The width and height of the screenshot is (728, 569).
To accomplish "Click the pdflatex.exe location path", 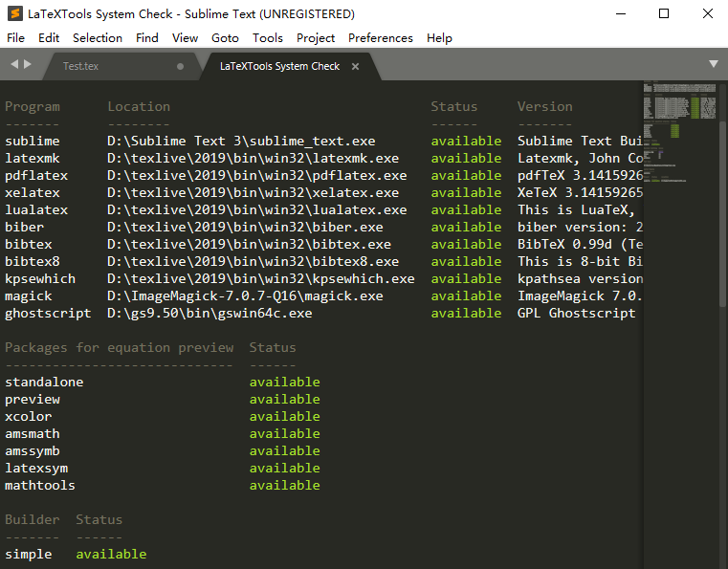I will tap(257, 175).
